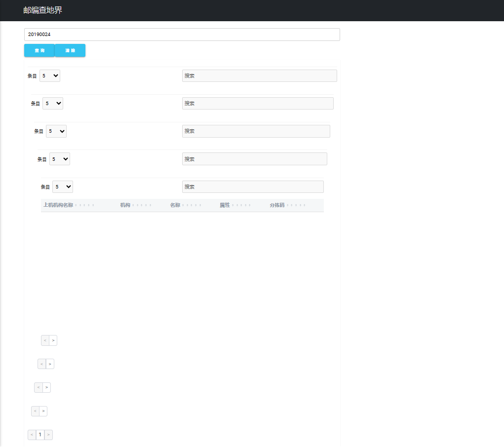Screen dimensions: 504x447
Task: Click previous-page arrow beside page 1
Action: click(32, 435)
